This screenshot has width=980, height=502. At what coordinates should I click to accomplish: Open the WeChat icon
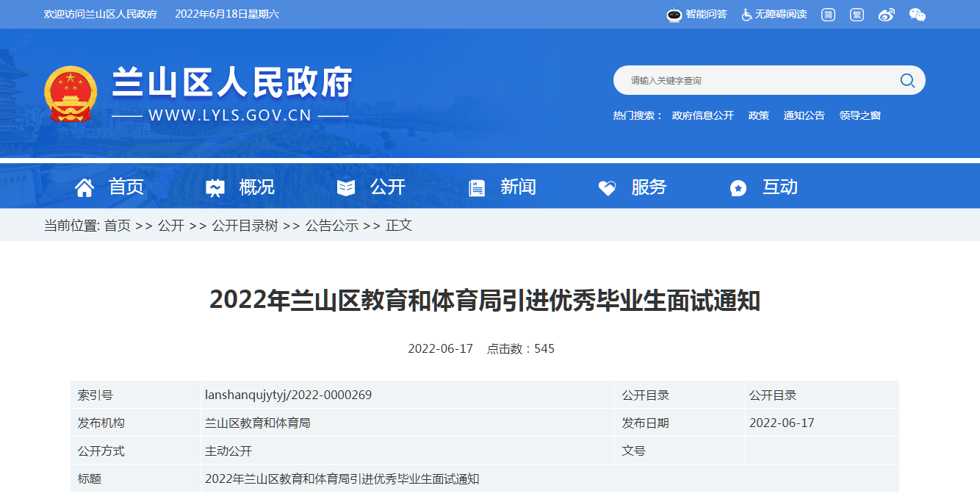click(x=917, y=15)
